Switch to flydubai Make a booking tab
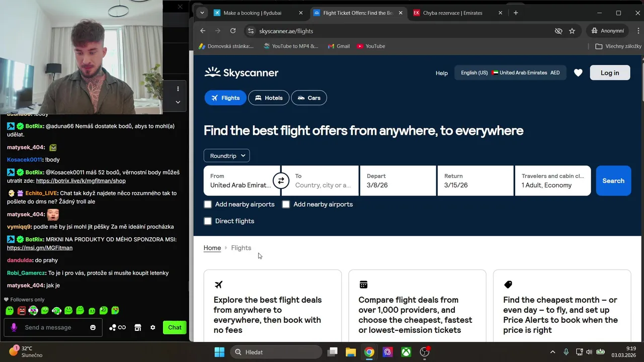This screenshot has width=644, height=362. [259, 13]
